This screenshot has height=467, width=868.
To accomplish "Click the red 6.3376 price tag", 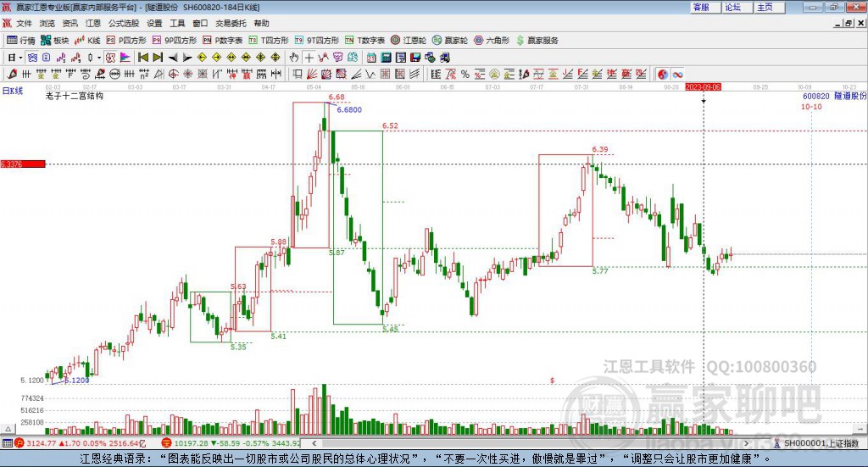I will point(23,164).
